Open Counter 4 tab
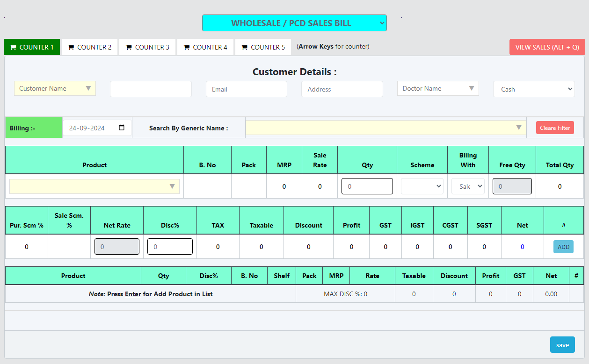This screenshot has width=589, height=364. tap(205, 47)
